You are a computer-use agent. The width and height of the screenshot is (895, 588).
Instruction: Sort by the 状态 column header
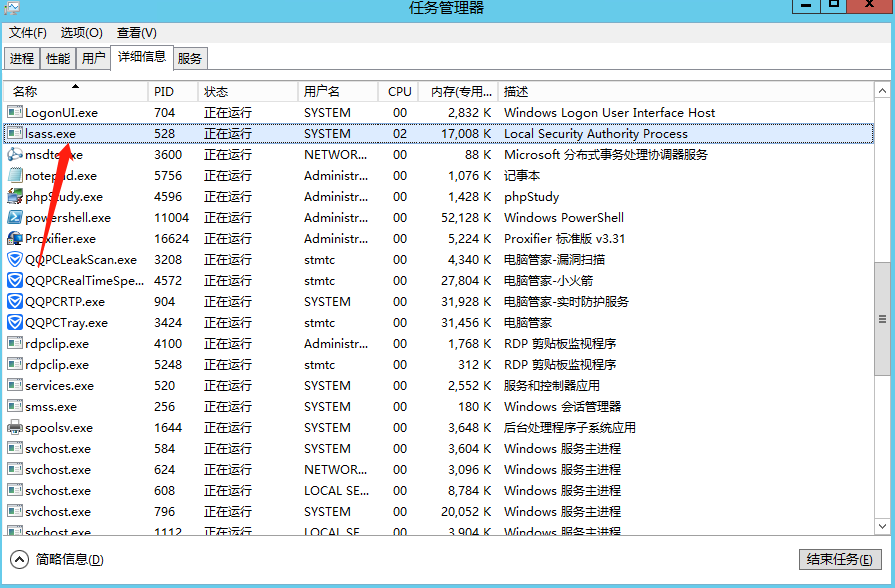(x=248, y=91)
